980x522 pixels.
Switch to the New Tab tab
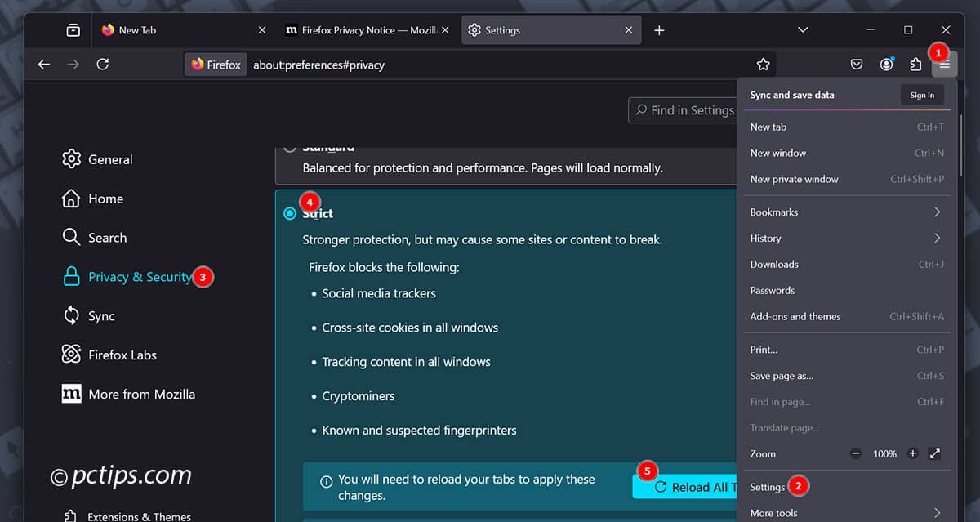tap(182, 30)
